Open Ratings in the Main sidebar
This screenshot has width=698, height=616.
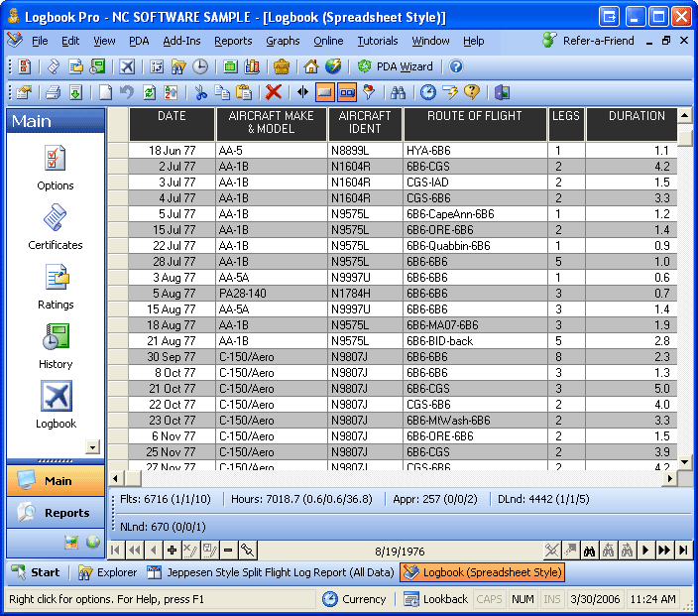point(56,287)
